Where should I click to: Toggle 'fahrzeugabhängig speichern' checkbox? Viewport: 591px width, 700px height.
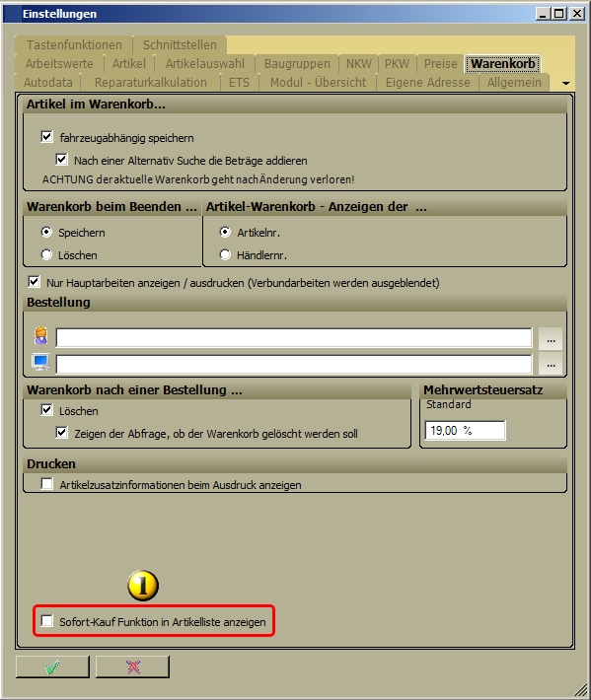pyautogui.click(x=47, y=137)
